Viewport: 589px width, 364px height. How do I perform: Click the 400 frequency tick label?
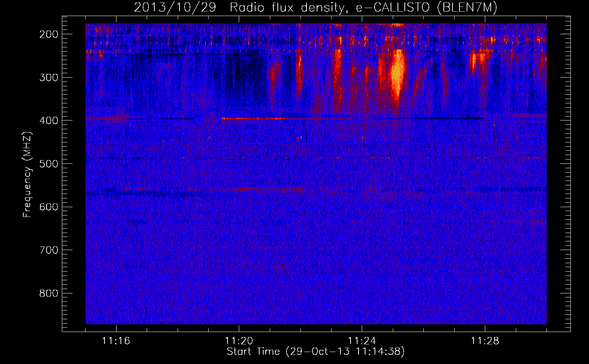coord(49,120)
